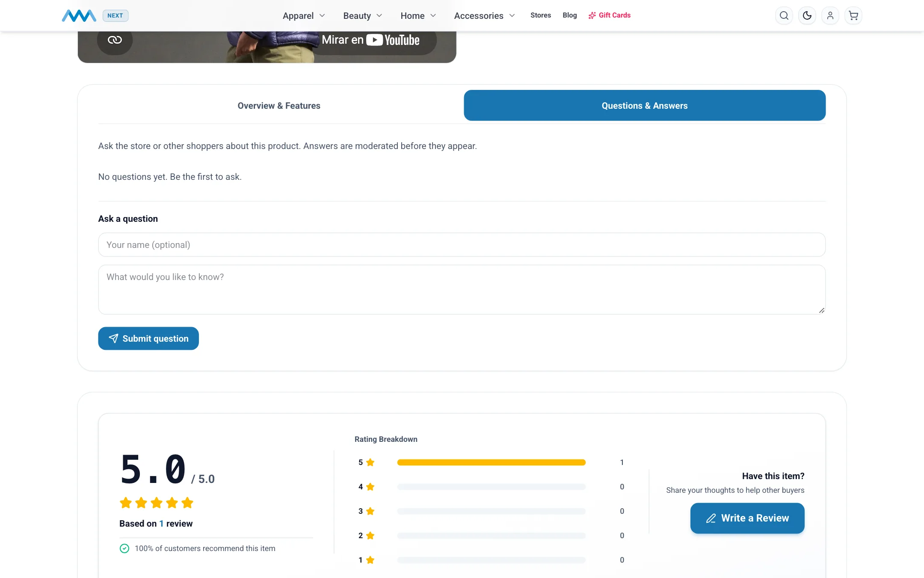Focus the What would you like to know box

coord(462,289)
